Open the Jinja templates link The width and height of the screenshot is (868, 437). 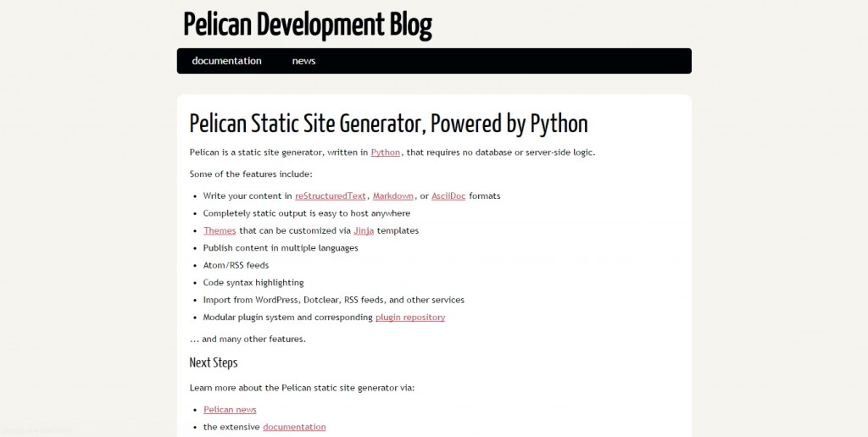(364, 230)
